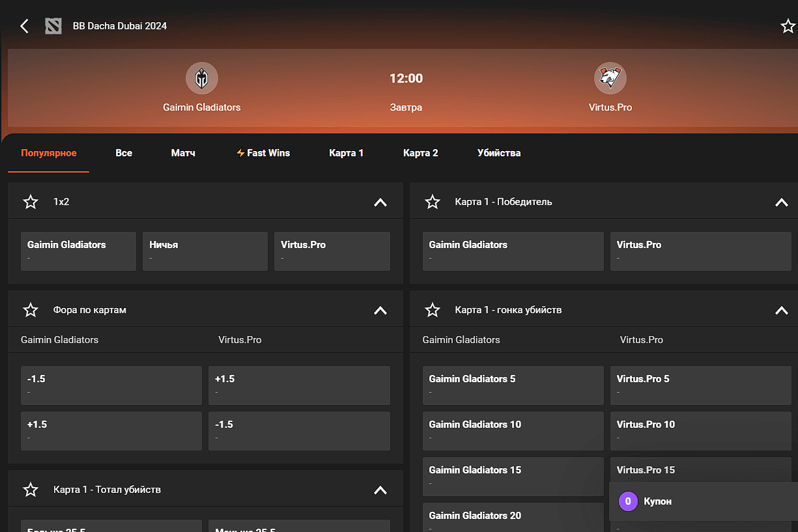Viewport: 798px width, 532px height.
Task: Click the 12:00 match time
Action: pyautogui.click(x=406, y=79)
